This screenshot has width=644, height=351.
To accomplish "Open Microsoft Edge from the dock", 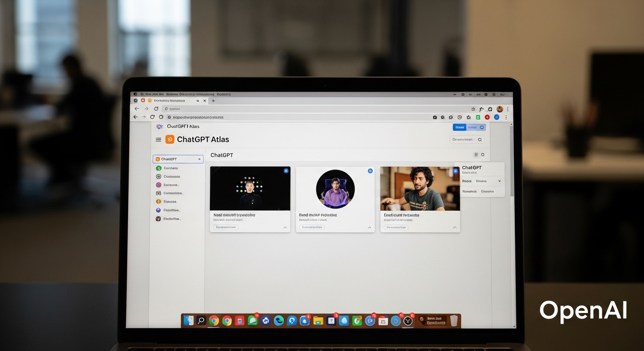I will [279, 321].
